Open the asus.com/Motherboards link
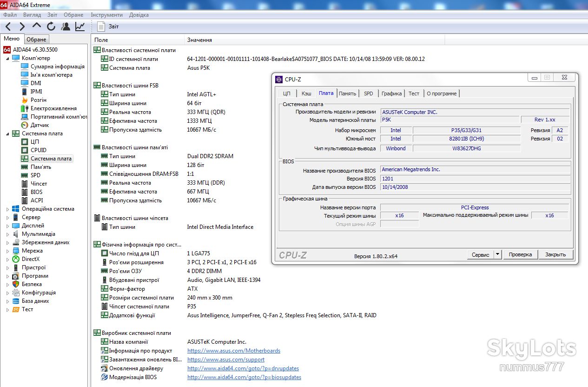 click(234, 351)
